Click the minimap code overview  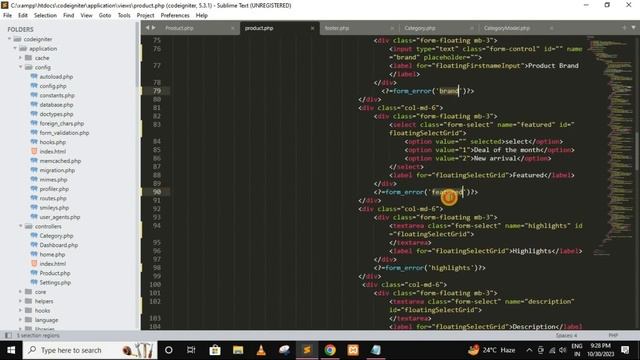point(610,145)
